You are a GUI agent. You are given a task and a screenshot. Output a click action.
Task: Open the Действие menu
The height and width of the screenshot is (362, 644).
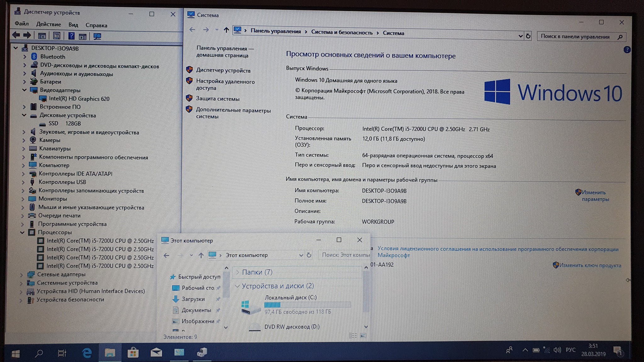pyautogui.click(x=48, y=25)
